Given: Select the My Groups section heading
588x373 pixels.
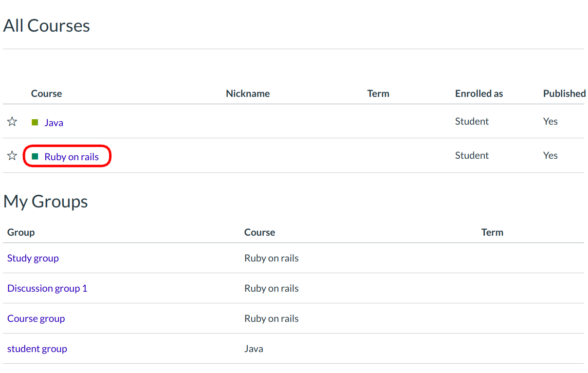Looking at the screenshot, I should (x=46, y=202).
